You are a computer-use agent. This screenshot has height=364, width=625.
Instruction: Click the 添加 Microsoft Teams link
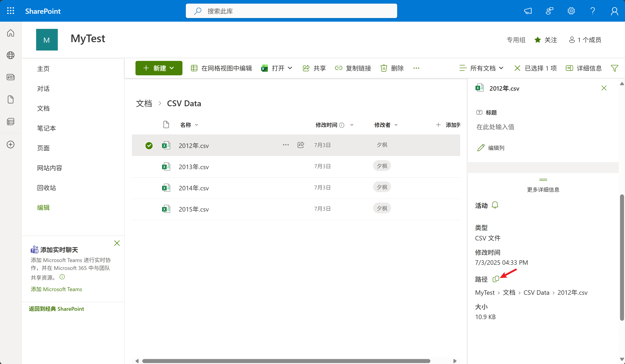point(56,289)
